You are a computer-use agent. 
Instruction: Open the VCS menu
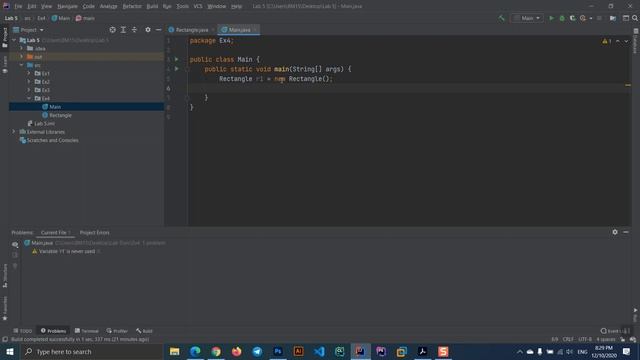pos(198,6)
